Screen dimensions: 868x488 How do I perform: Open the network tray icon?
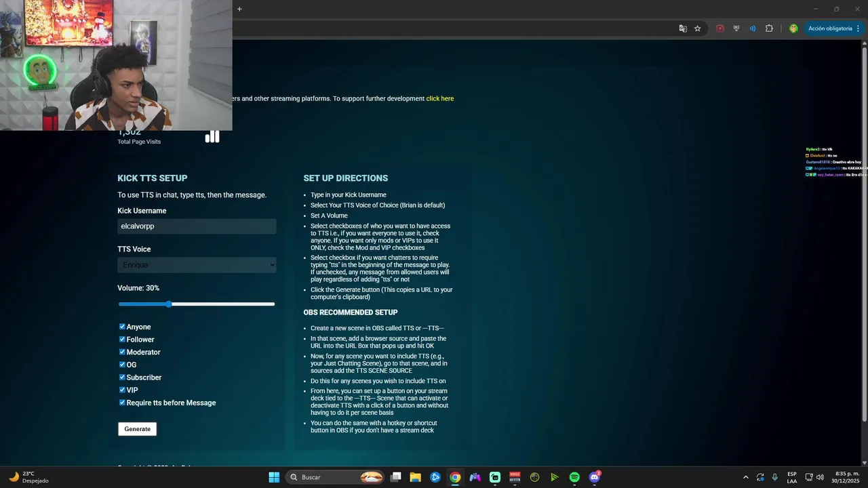[809, 477]
